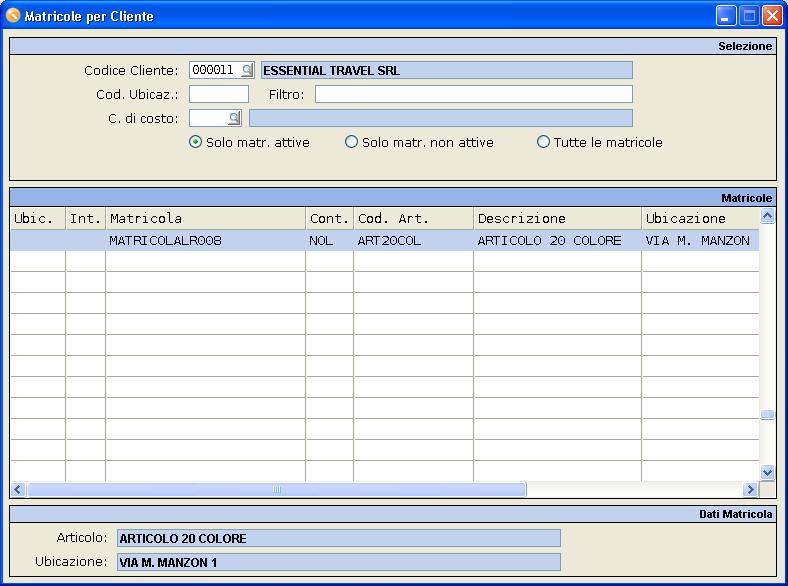The width and height of the screenshot is (788, 586).
Task: Open client lookup beside Codice Cliente
Action: tap(247, 70)
